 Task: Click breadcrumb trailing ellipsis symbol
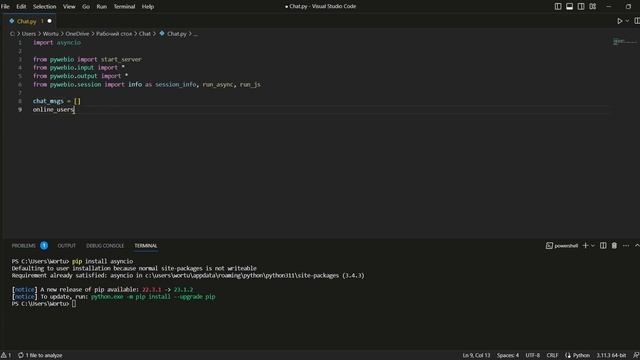(x=196, y=34)
